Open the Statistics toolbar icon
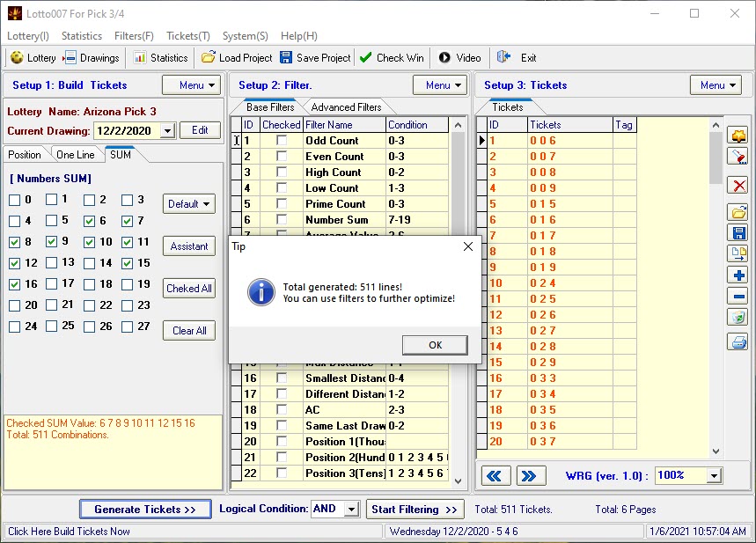This screenshot has width=756, height=543. 160,57
